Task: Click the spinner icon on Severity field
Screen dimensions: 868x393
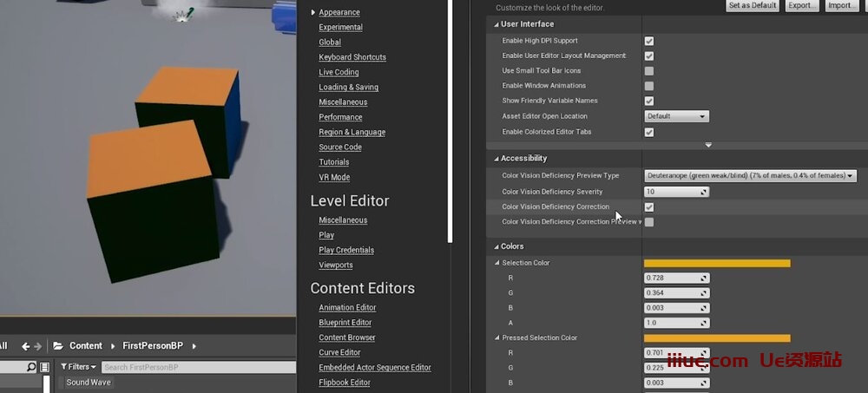Action: [x=704, y=192]
